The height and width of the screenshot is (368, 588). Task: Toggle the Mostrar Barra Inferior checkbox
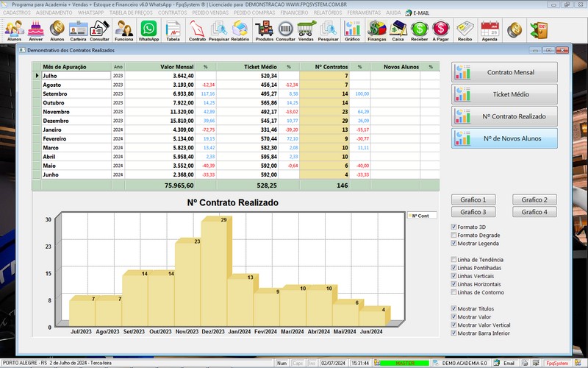453,333
